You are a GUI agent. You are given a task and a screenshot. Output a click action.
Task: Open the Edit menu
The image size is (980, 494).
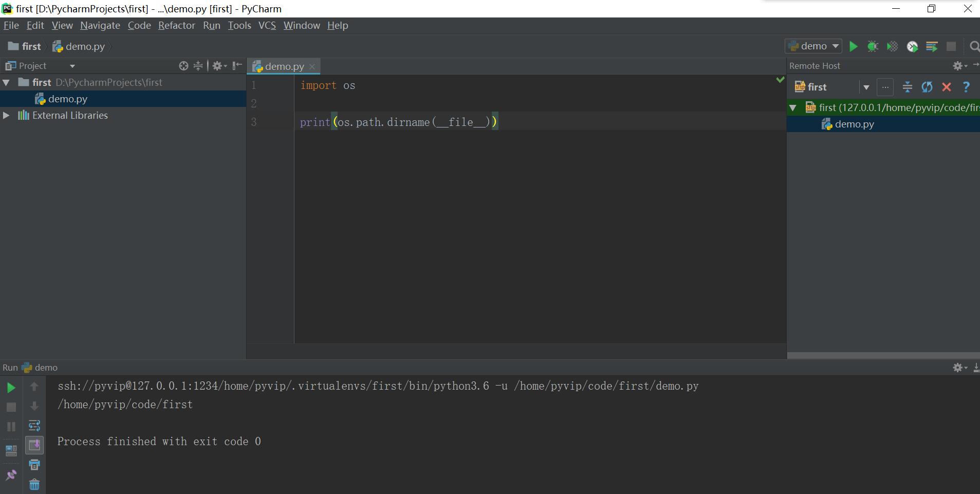35,25
